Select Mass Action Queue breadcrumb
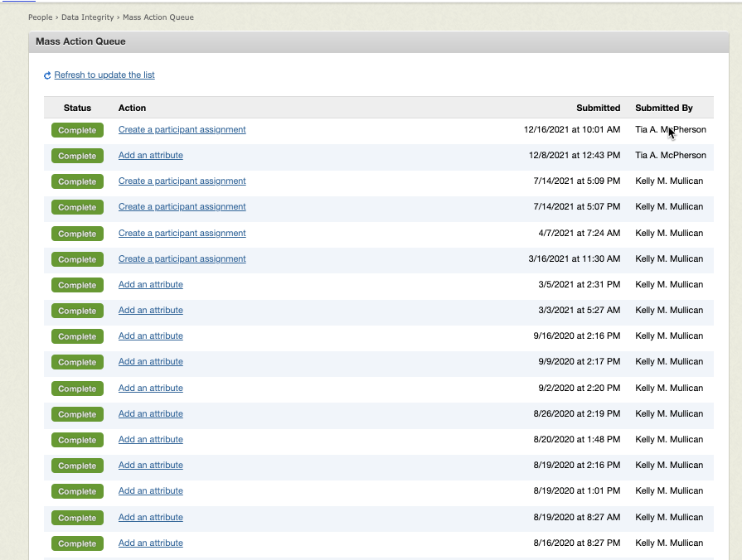 158,17
